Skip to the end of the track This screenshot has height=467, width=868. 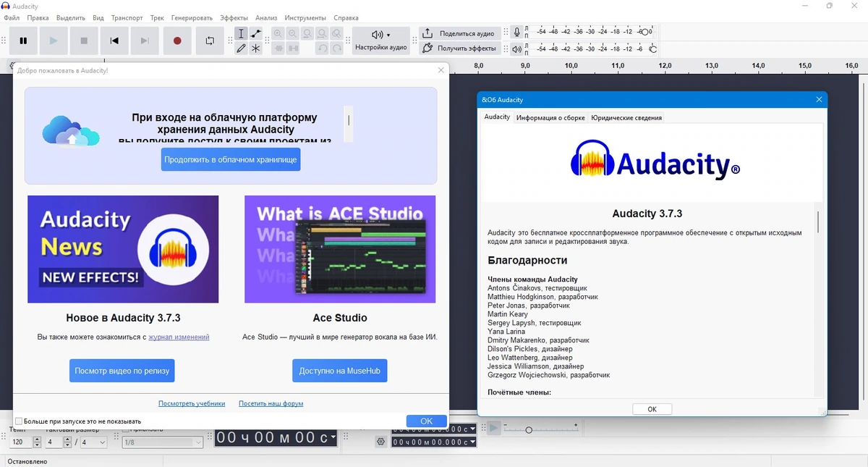click(145, 41)
